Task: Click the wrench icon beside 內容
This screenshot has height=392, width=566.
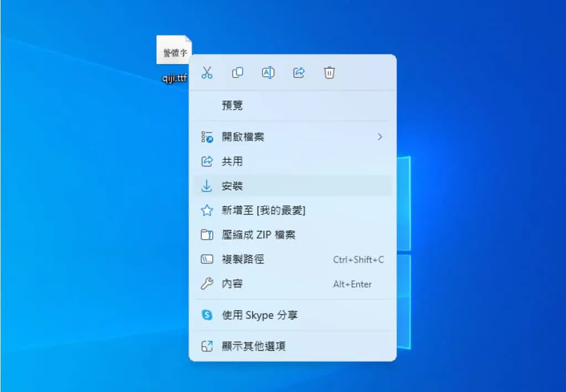Action: (x=207, y=284)
